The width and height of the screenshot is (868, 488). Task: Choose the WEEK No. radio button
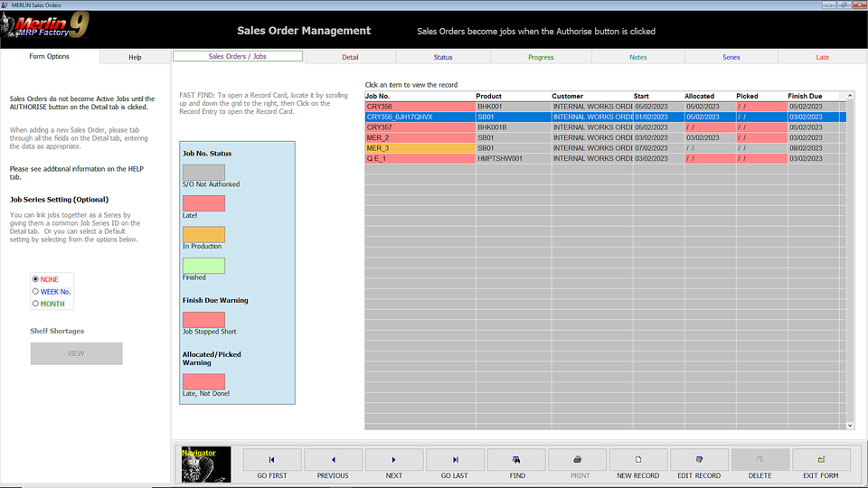click(x=36, y=292)
